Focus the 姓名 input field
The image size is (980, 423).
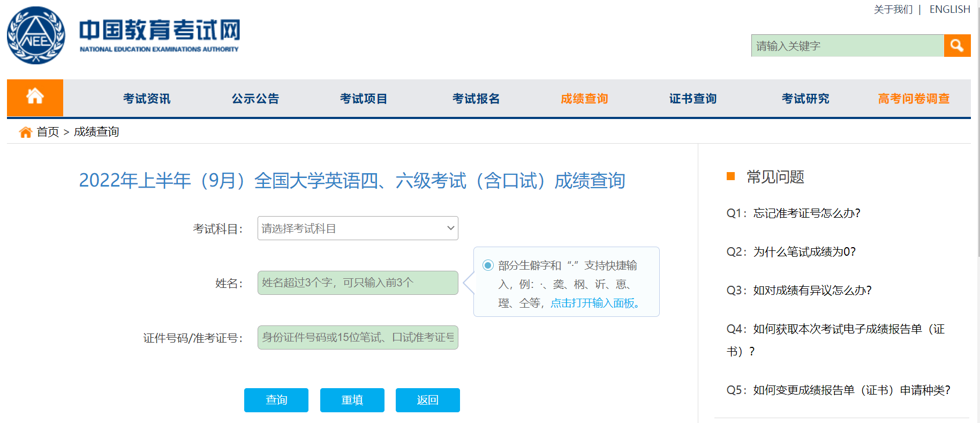coord(357,283)
